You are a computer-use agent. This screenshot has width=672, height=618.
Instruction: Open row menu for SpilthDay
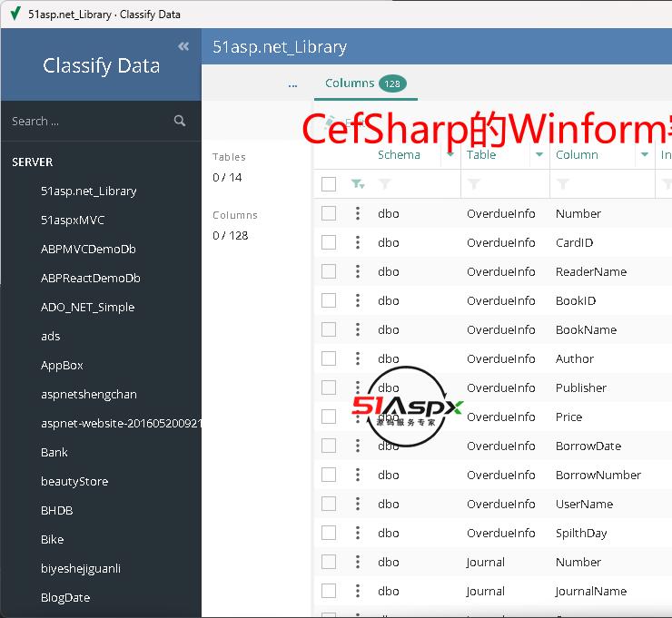tap(358, 533)
